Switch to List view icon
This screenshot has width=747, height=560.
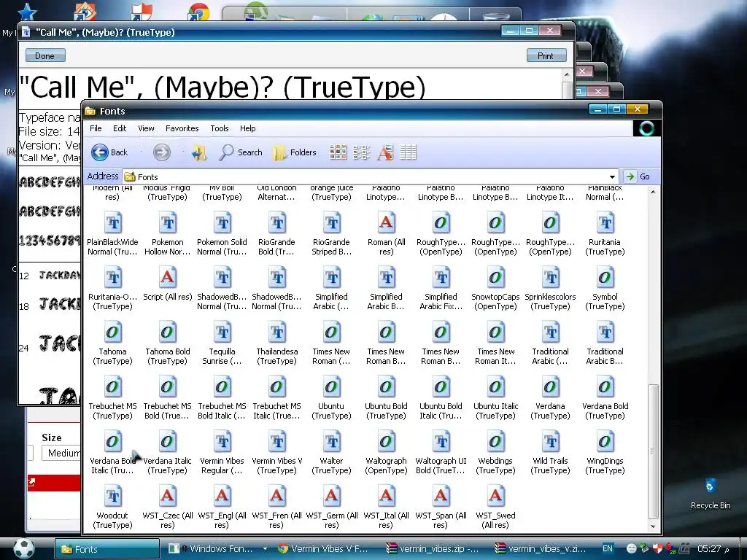(x=362, y=152)
